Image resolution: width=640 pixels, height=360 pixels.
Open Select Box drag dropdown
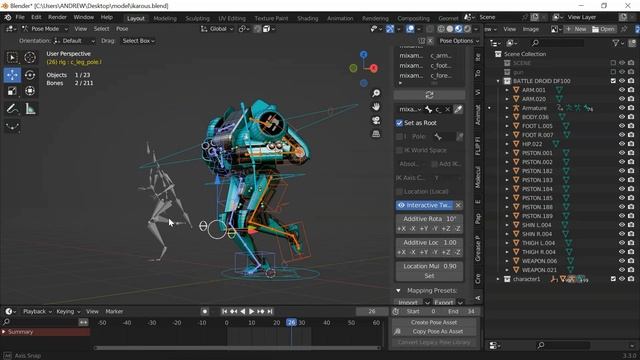(138, 41)
